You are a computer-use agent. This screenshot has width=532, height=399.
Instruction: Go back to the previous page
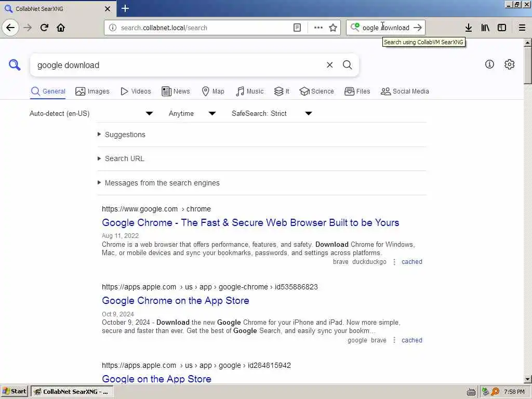pos(10,28)
